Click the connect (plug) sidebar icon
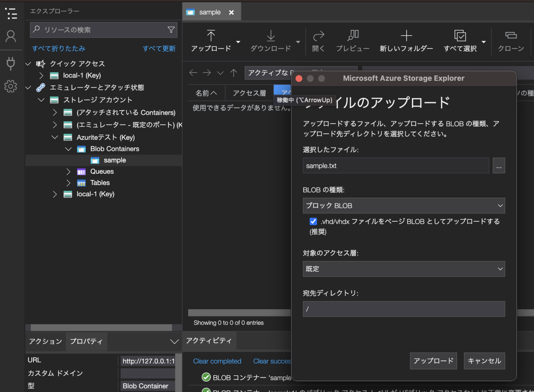Viewport: 534px width, 392px height. 10,64
